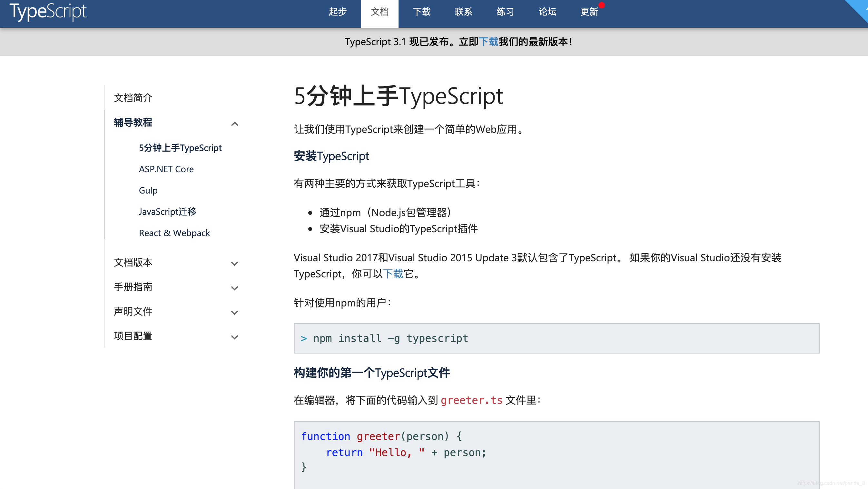The height and width of the screenshot is (489, 868).
Task: Go to the 联系 nav tab
Action: coord(463,12)
